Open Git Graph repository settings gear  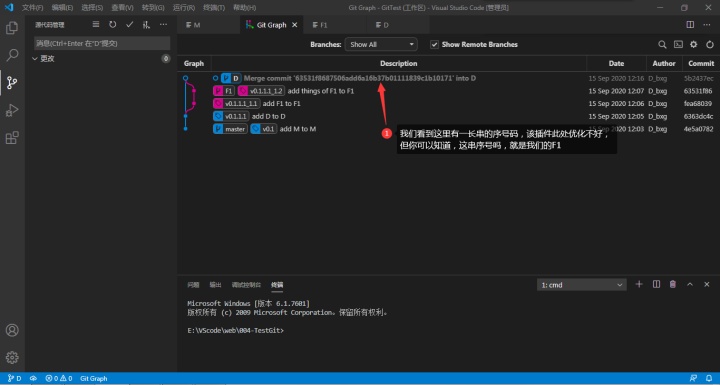pos(694,45)
